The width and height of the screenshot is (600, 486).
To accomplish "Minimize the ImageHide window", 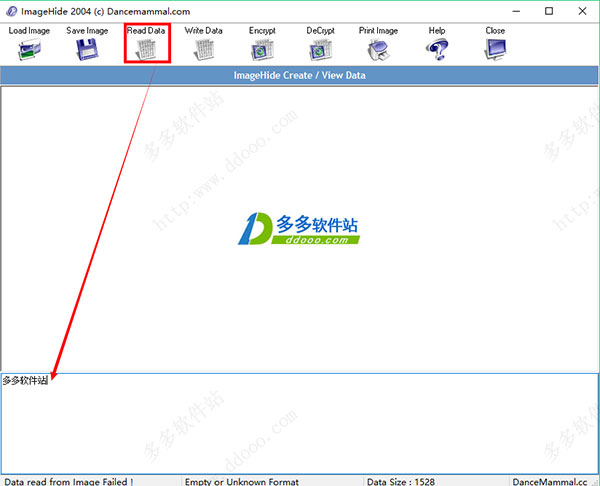I will click(516, 11).
